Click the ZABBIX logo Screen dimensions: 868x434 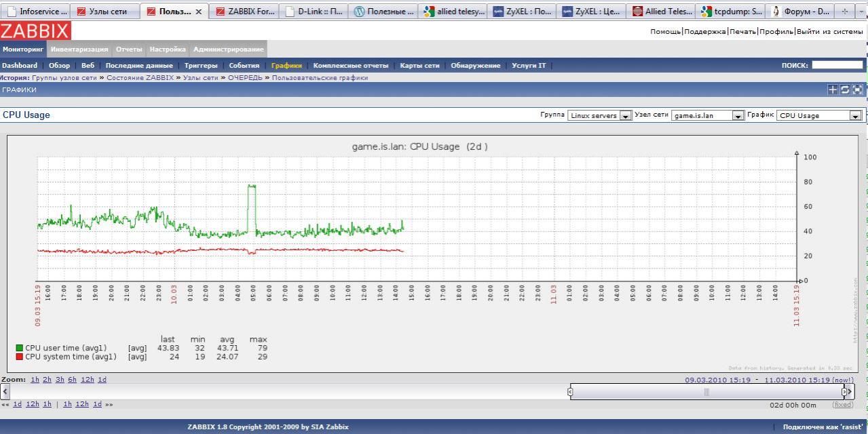pos(35,31)
